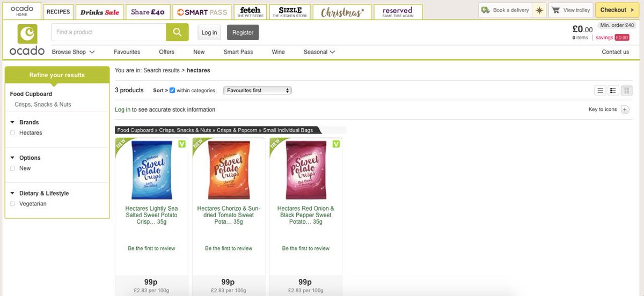
Task: Review the Chorizo crisps first
Action: (x=229, y=248)
